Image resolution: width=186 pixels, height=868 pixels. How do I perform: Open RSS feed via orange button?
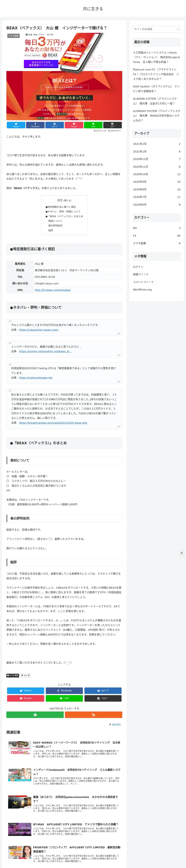pyautogui.click(x=93, y=715)
